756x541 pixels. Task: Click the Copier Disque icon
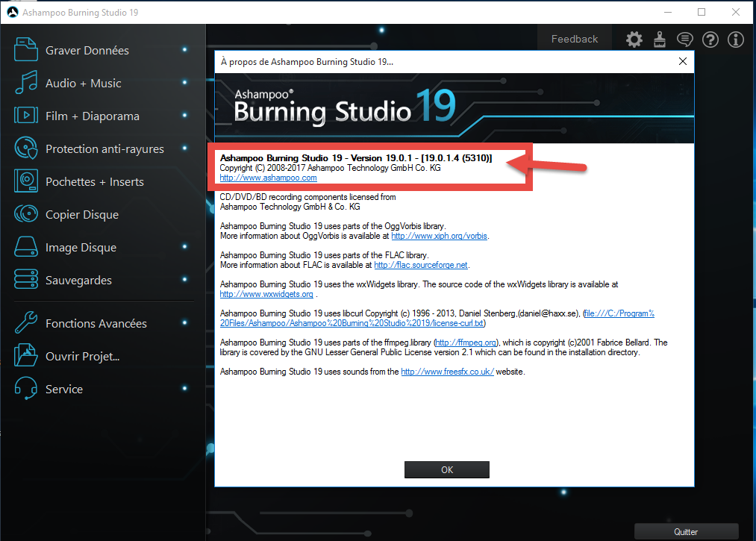click(x=25, y=213)
